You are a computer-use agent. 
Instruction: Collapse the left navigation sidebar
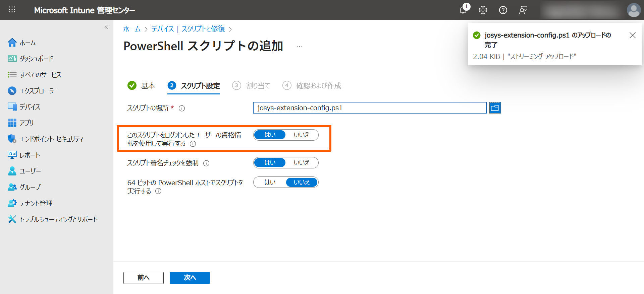coord(106,27)
